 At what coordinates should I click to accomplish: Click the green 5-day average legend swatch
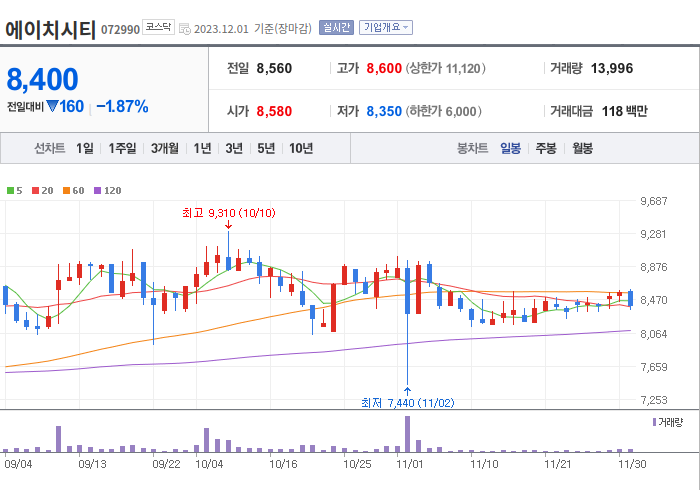pyautogui.click(x=10, y=191)
